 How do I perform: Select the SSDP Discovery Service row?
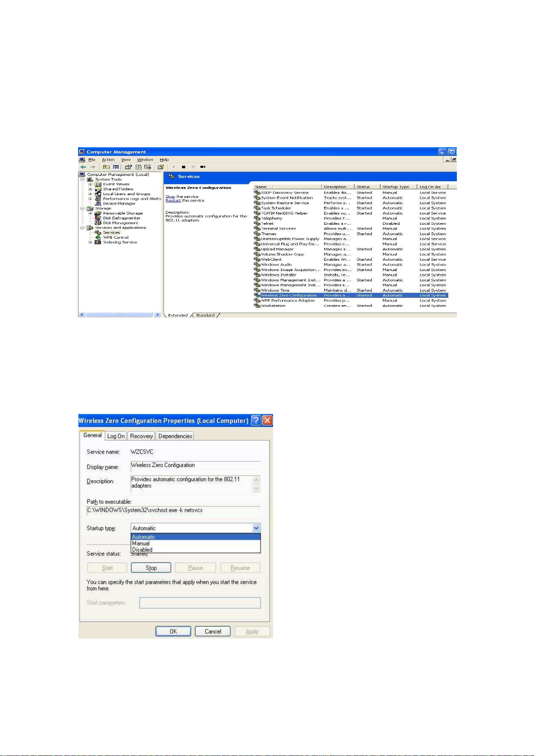(351, 192)
